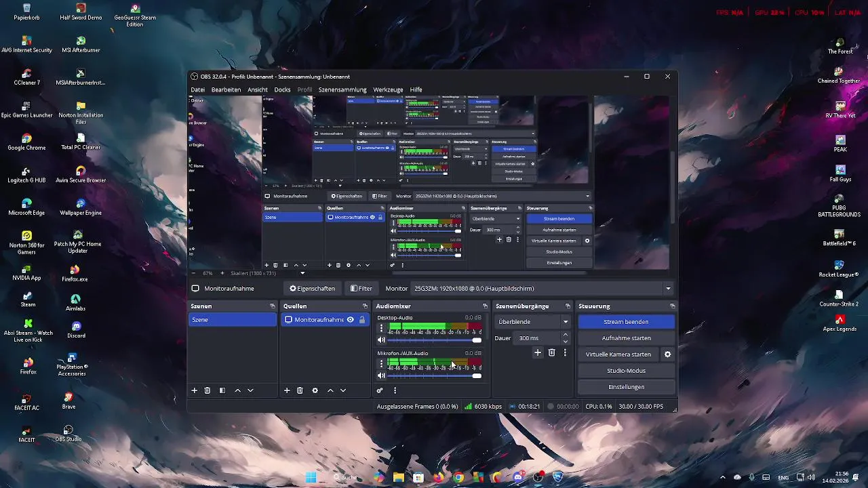This screenshot has height=488, width=868.
Task: Delete the selected scene with the Szenen trash icon
Action: (208, 390)
